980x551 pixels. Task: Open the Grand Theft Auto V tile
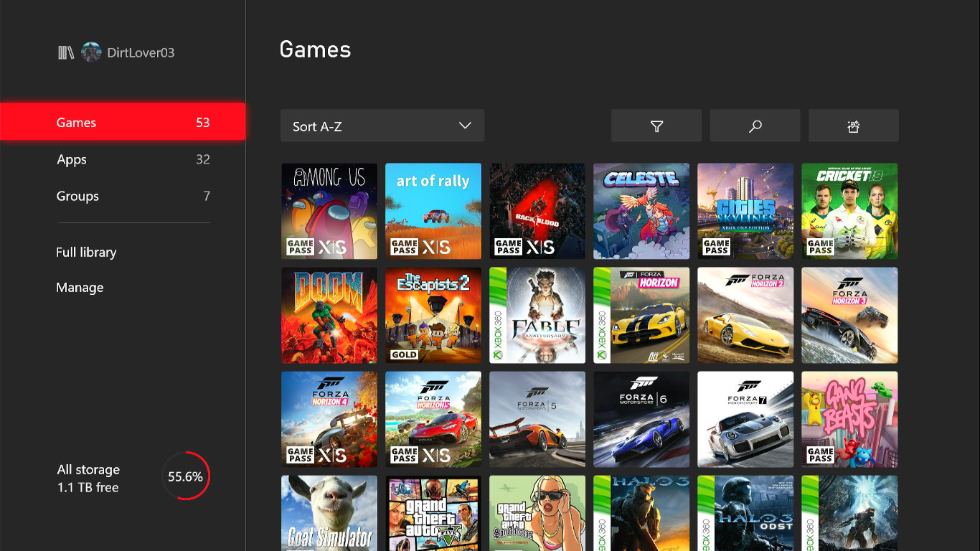click(433, 513)
